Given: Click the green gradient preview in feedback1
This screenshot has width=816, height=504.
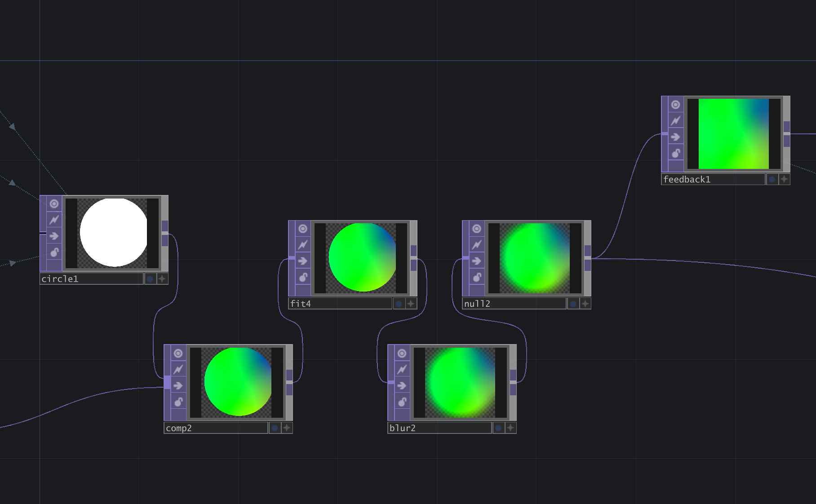Looking at the screenshot, I should [733, 134].
